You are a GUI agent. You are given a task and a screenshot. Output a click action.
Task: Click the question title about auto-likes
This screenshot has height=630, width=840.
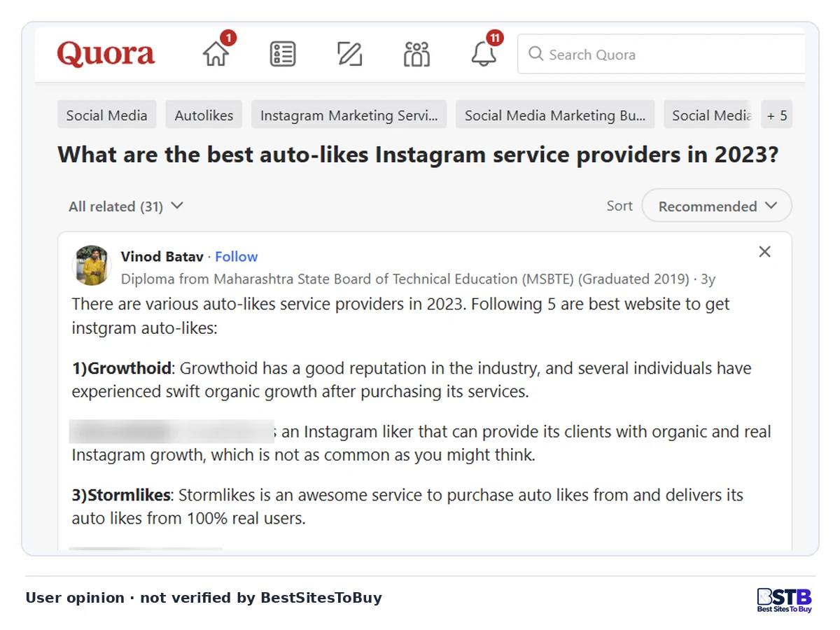tap(418, 155)
